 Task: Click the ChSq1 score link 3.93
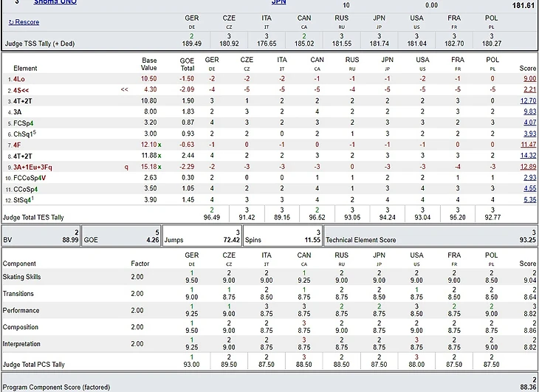pyautogui.click(x=529, y=134)
